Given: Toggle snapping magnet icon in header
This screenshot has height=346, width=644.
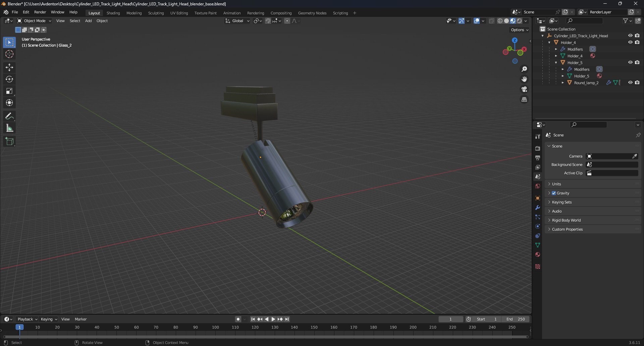Looking at the screenshot, I should [268, 21].
